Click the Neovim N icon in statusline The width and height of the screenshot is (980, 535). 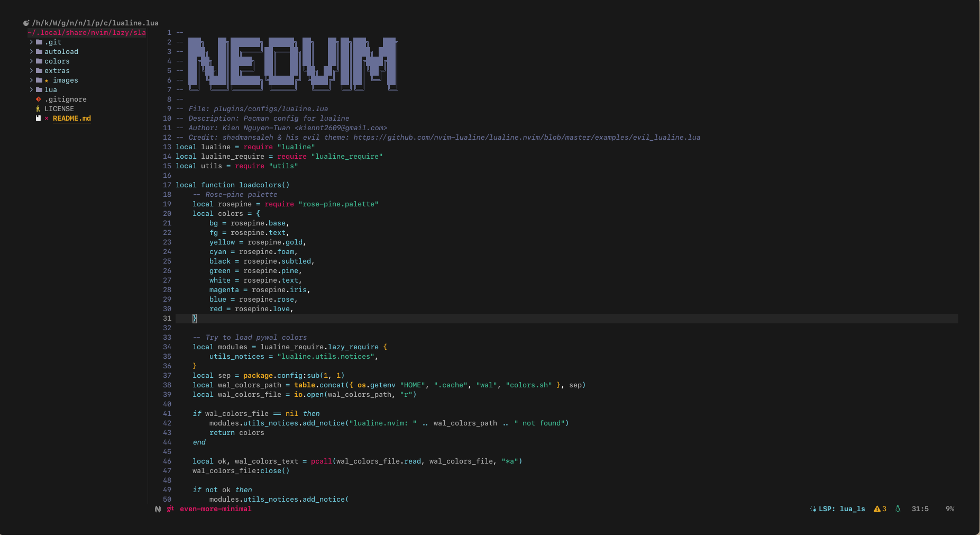point(158,509)
